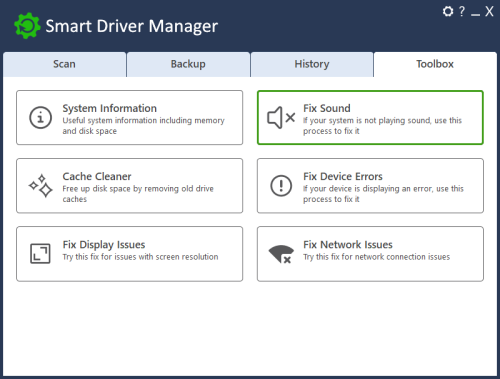Screen dimensions: 500x379
Task: Click the Smart Driver Manager green gear logo
Action: 27,26
